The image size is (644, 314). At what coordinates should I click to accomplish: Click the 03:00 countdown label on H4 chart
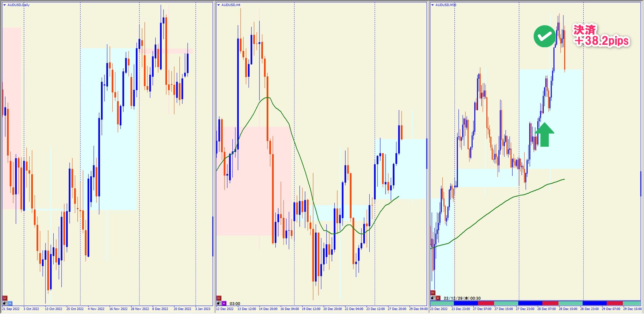coord(235,303)
